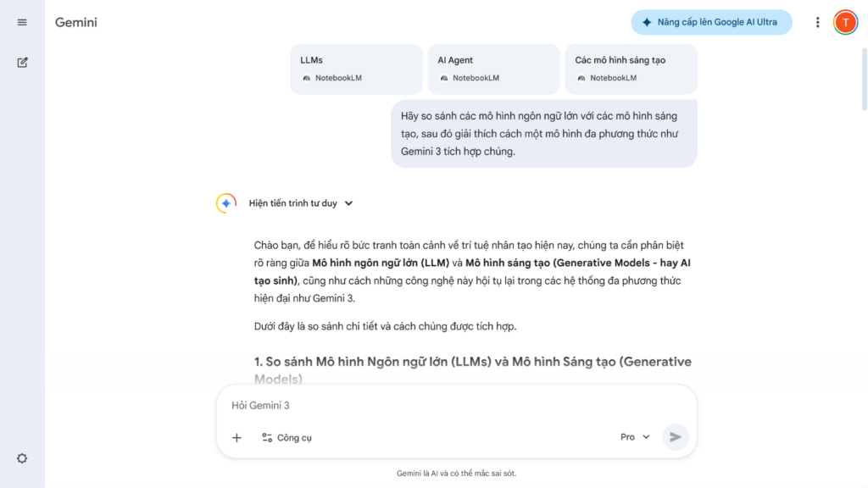The width and height of the screenshot is (868, 488).
Task: Open settings gear in sidebar
Action: [x=22, y=458]
